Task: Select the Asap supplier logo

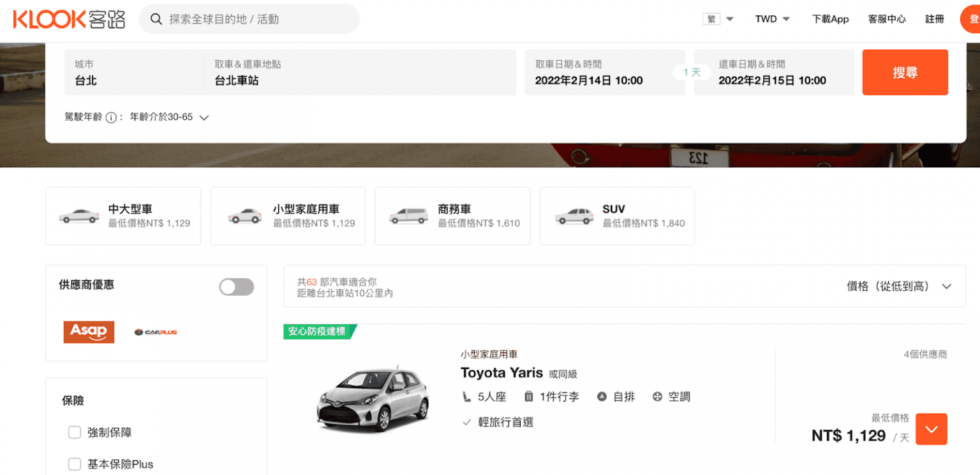Action: 89,332
